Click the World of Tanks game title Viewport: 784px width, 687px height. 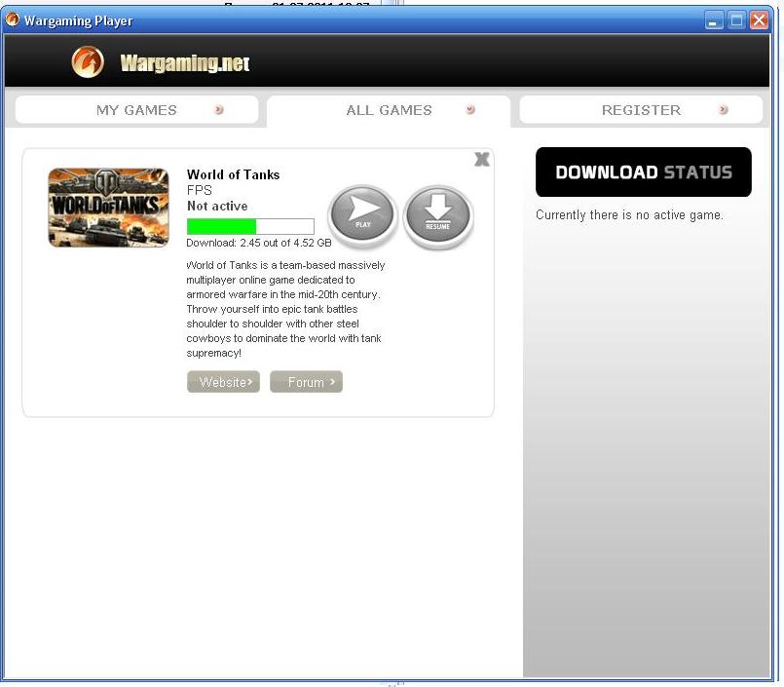(233, 174)
